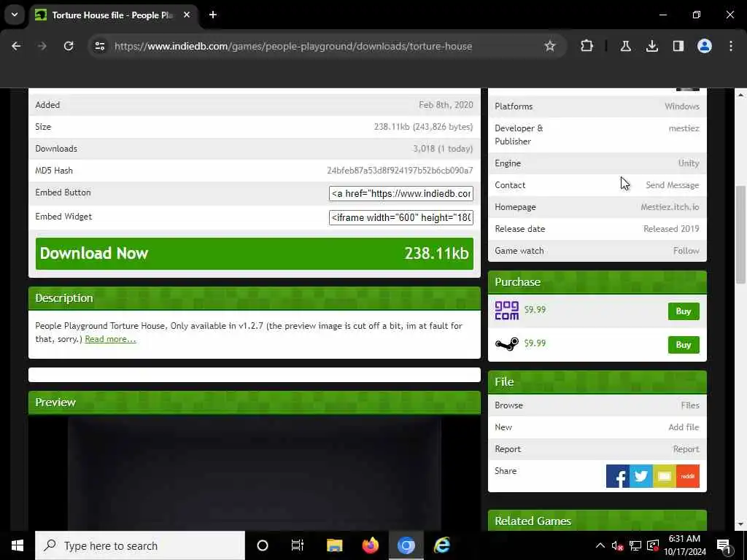This screenshot has height=560, width=747.
Task: Open Chrome Labs flask icon
Action: coord(625,46)
